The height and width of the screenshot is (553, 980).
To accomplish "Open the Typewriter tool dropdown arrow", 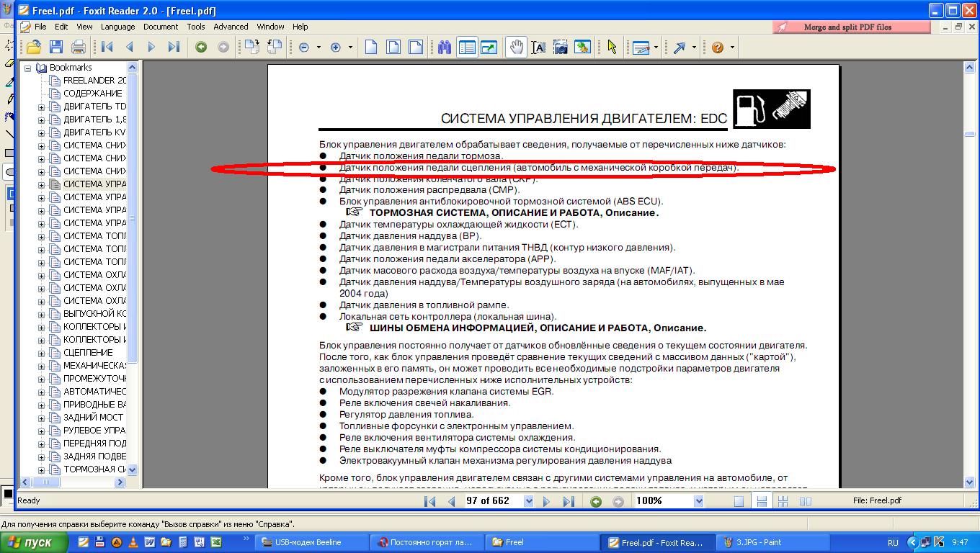I will click(656, 48).
